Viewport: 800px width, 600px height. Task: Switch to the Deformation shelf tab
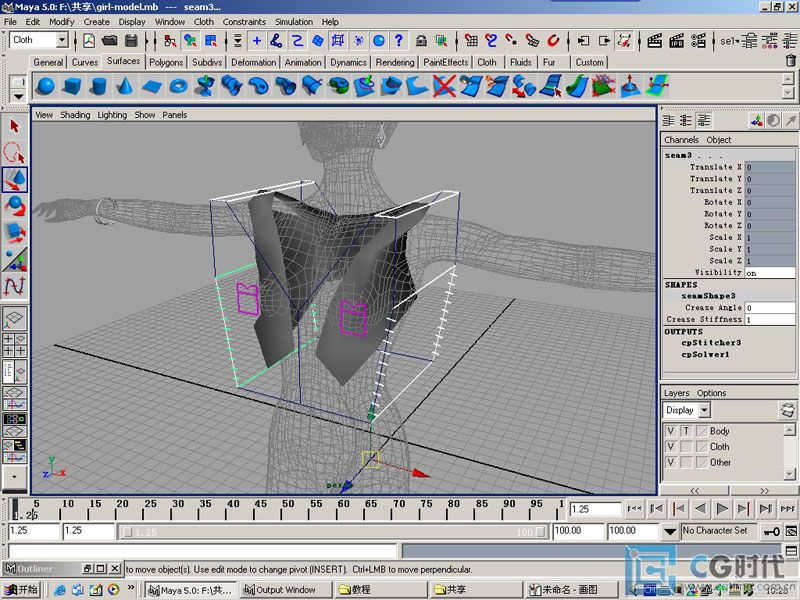pyautogui.click(x=253, y=62)
